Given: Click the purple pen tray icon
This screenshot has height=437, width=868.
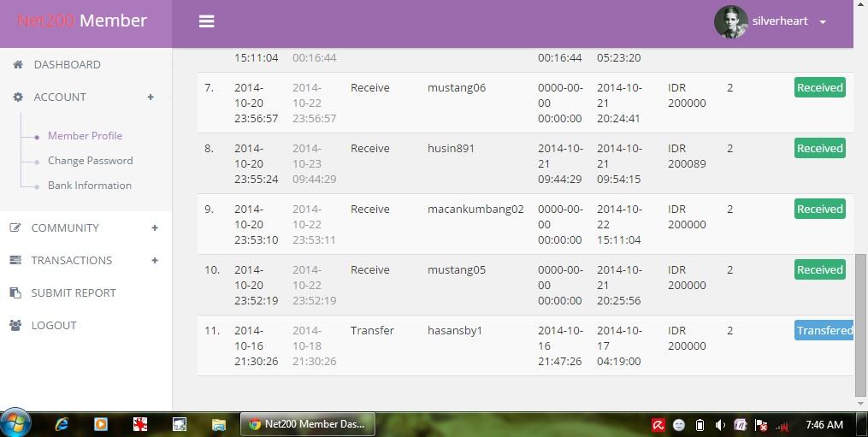Looking at the screenshot, I should [740, 425].
